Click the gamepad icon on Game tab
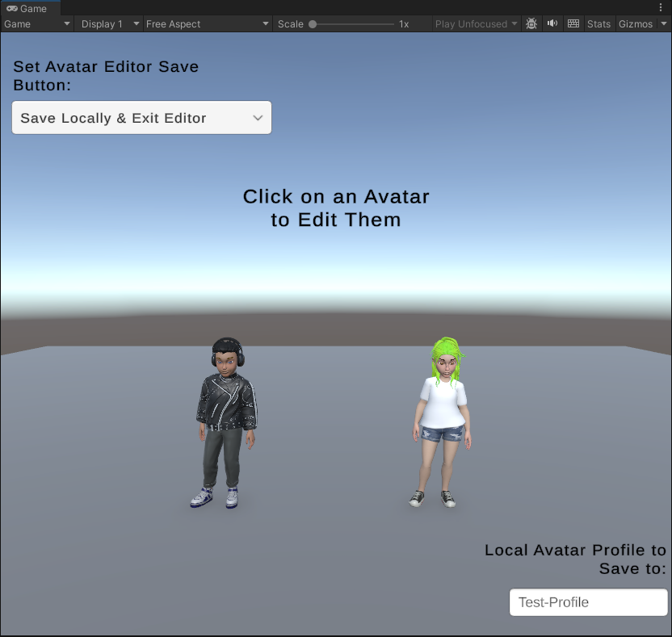The image size is (672, 637). point(12,8)
